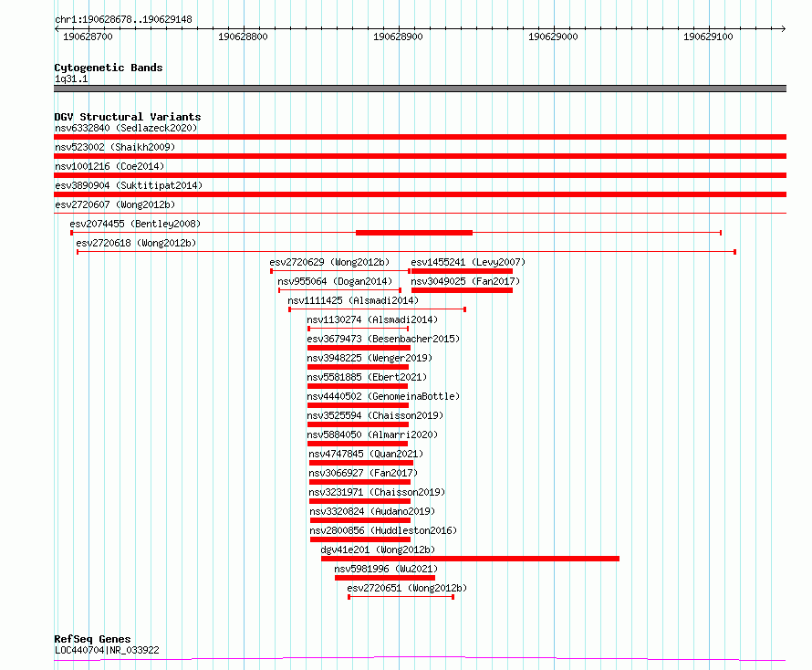
Task: Select nsv3948225 (Wenger2019) label
Action: coord(370,358)
